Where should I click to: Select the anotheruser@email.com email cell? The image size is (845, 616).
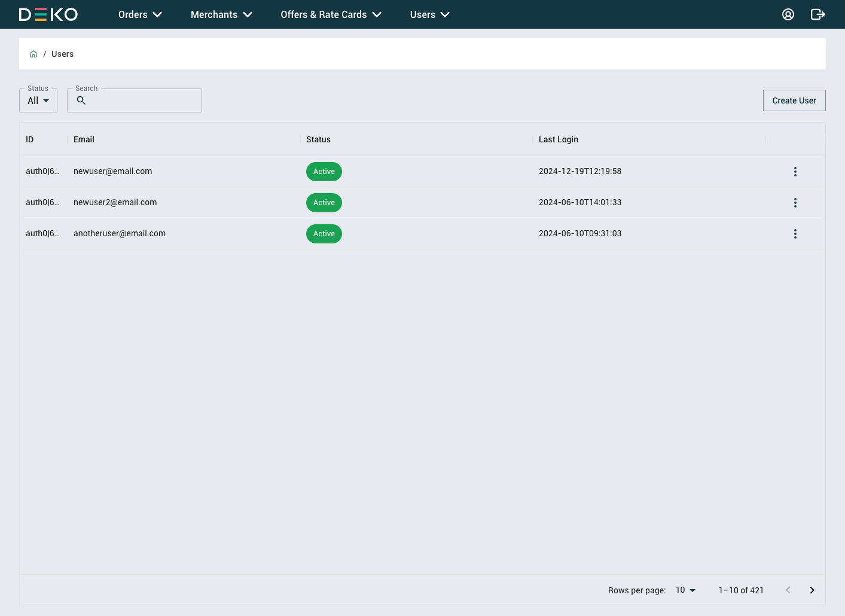tap(120, 233)
